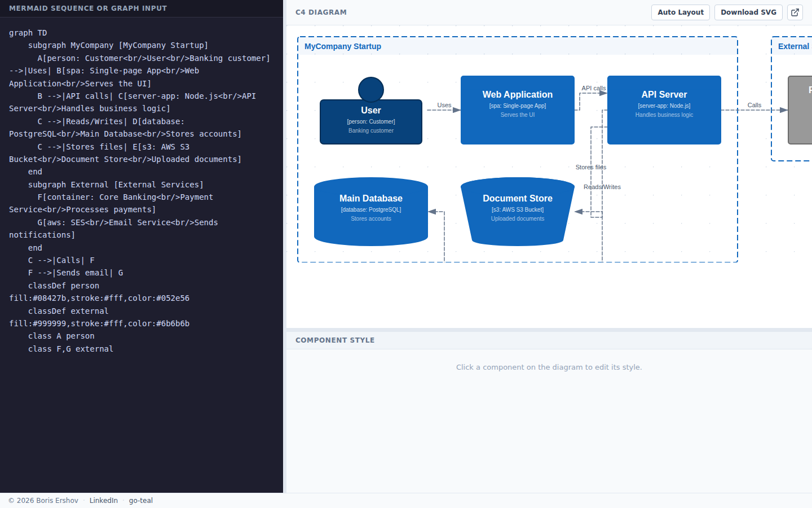
Task: Click the arrowhead entering Document Store
Action: click(579, 212)
